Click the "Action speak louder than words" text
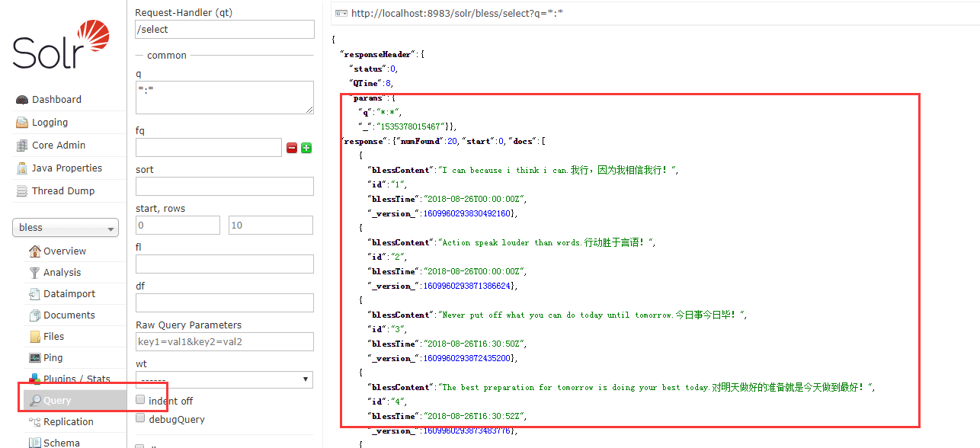The image size is (980, 448). [x=511, y=243]
